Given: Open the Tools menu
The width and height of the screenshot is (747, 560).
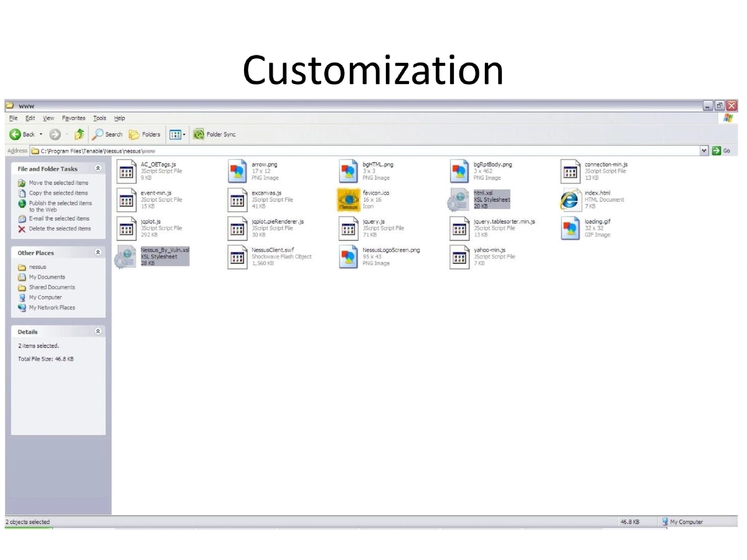Looking at the screenshot, I should click(x=100, y=118).
